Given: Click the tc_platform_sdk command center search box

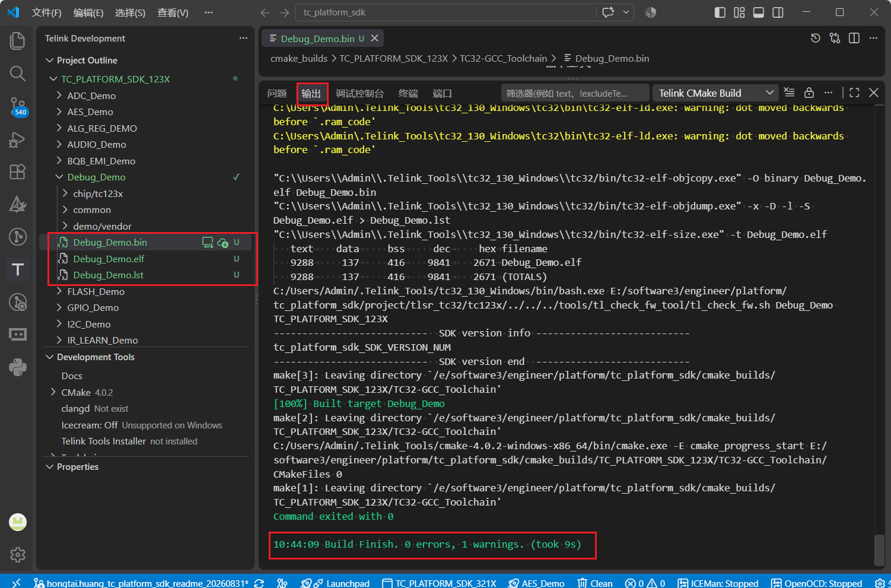Looking at the screenshot, I should point(447,12).
